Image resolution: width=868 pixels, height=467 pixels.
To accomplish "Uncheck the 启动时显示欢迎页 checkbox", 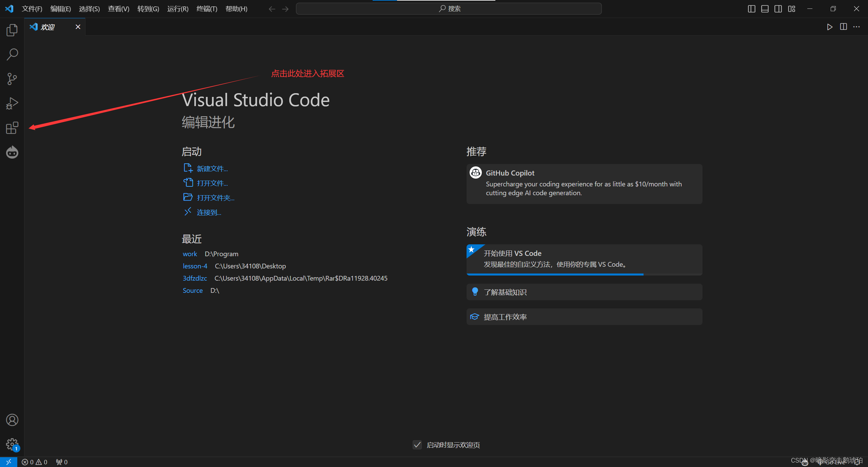I will pos(417,445).
